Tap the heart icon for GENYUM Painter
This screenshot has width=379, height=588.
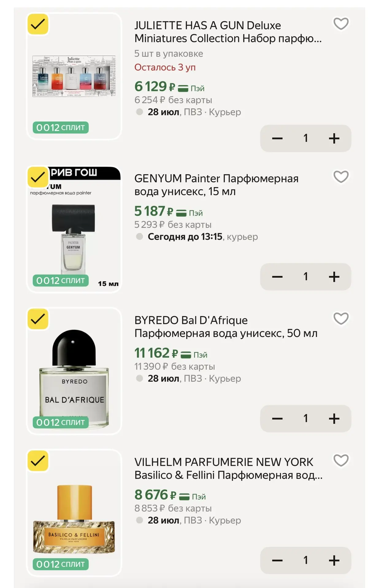click(x=341, y=177)
